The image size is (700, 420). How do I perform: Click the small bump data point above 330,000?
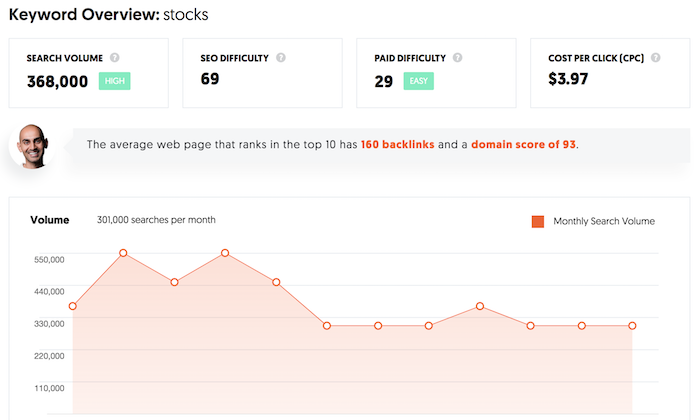coord(480,306)
